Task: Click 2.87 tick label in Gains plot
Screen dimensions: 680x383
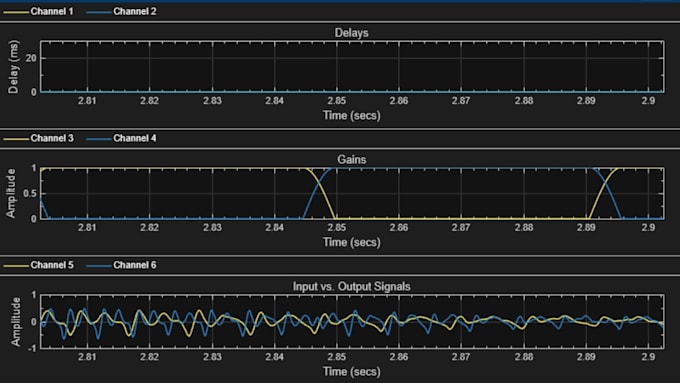Action: [461, 227]
